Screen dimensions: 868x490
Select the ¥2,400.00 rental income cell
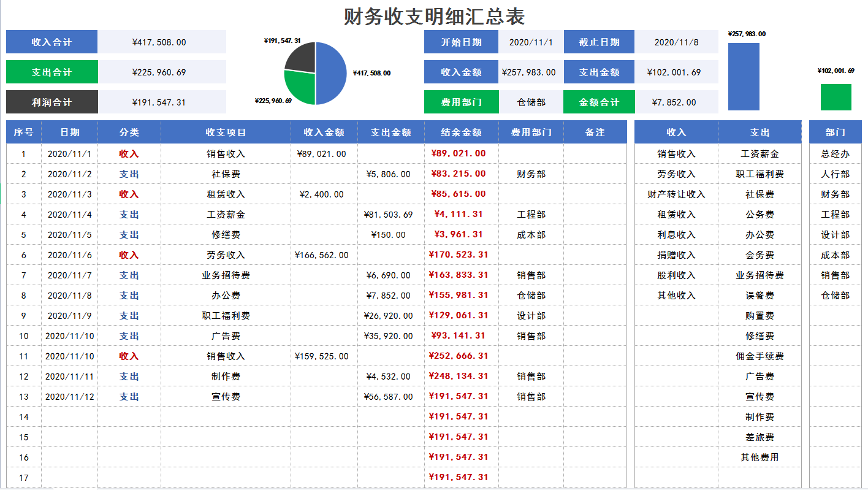coord(324,194)
